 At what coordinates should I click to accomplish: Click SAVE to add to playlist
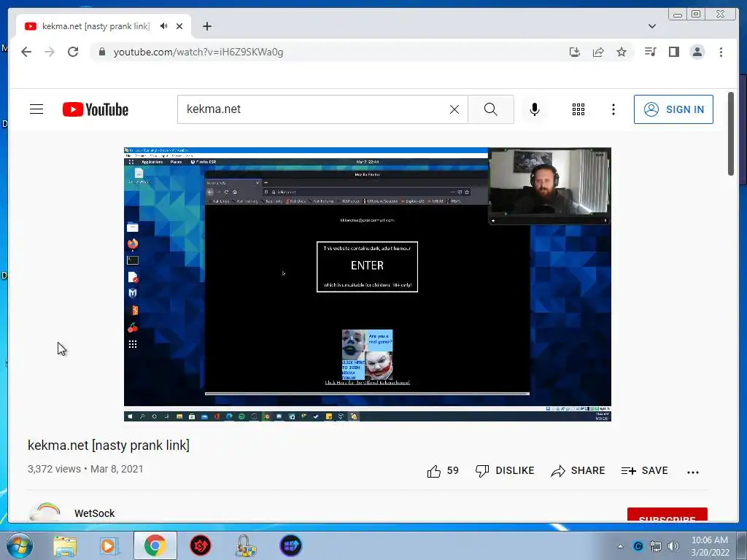645,470
